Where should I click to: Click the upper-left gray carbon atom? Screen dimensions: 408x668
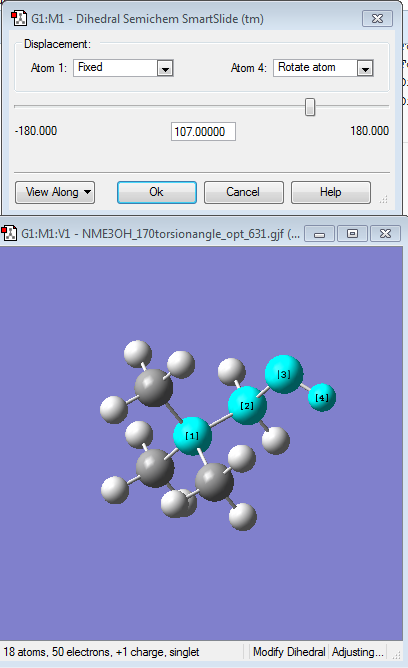point(154,387)
